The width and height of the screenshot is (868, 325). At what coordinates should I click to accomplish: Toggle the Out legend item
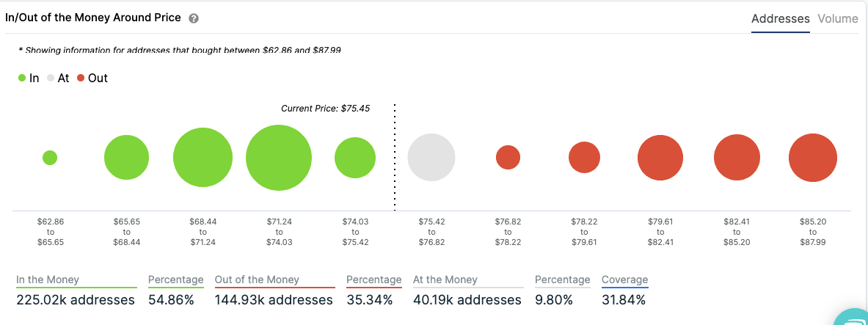[x=92, y=78]
